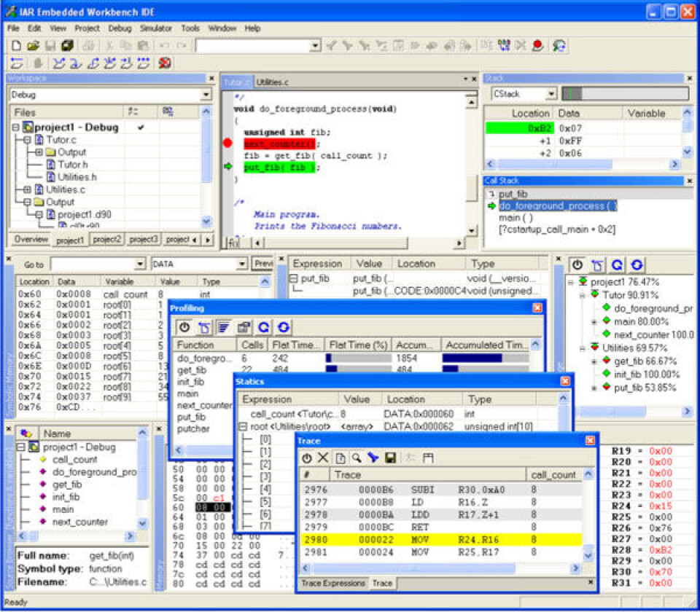700x612 pixels.
Task: Select do_foreground_process in Call Stack
Action: (558, 205)
